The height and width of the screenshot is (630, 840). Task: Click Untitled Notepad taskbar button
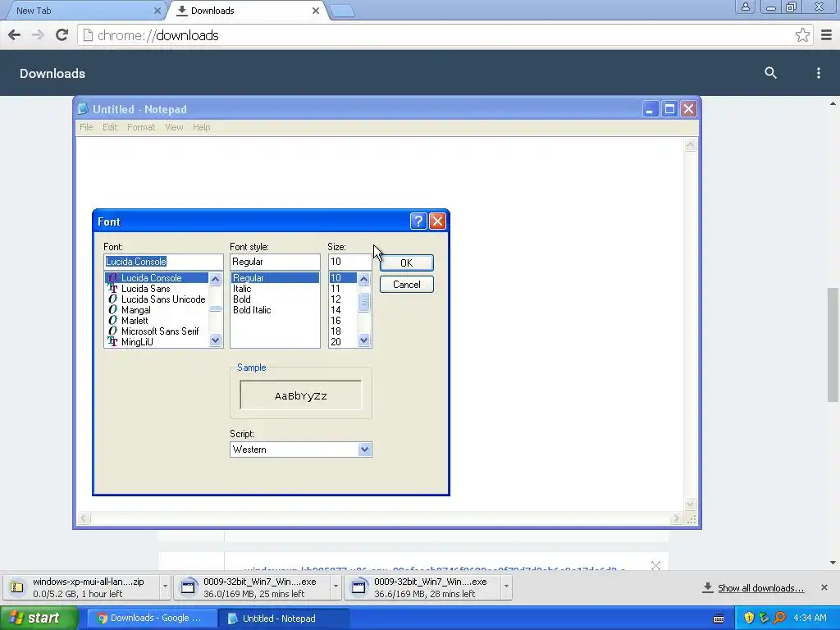pos(284,619)
